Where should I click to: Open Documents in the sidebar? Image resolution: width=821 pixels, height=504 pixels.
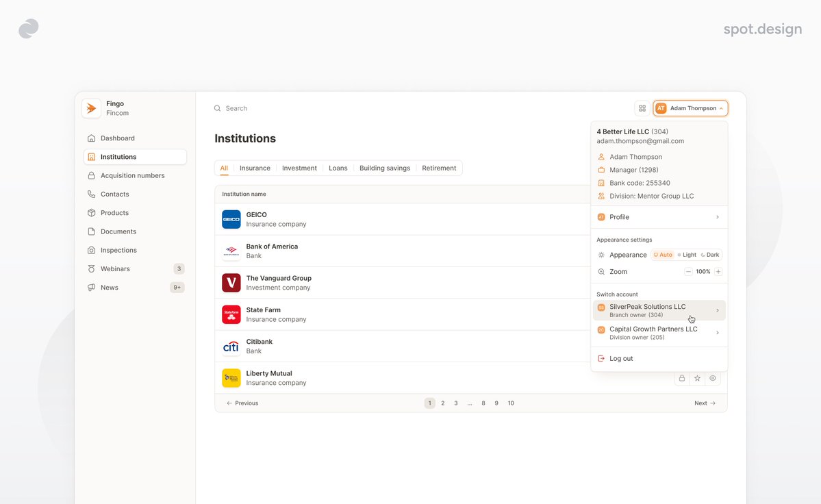pyautogui.click(x=135, y=231)
